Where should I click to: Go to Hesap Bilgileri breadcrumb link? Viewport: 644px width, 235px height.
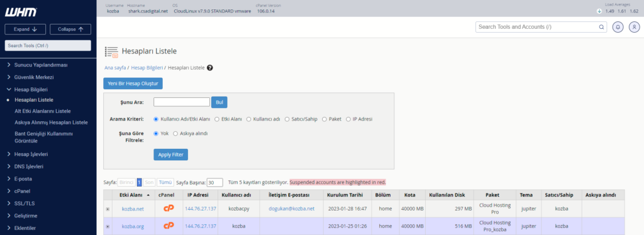(147, 68)
